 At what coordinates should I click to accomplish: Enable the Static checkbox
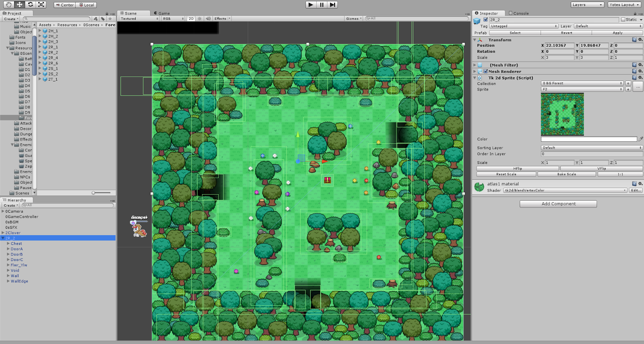pos(623,20)
